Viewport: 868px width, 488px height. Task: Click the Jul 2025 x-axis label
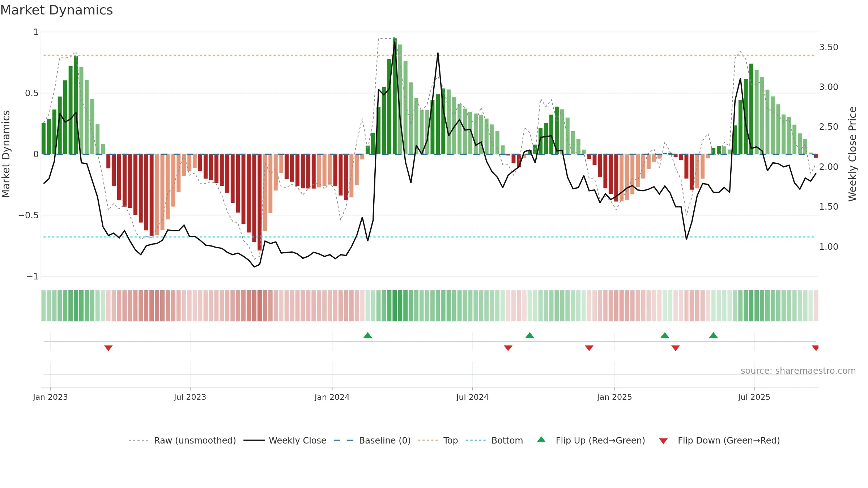pyautogui.click(x=754, y=397)
